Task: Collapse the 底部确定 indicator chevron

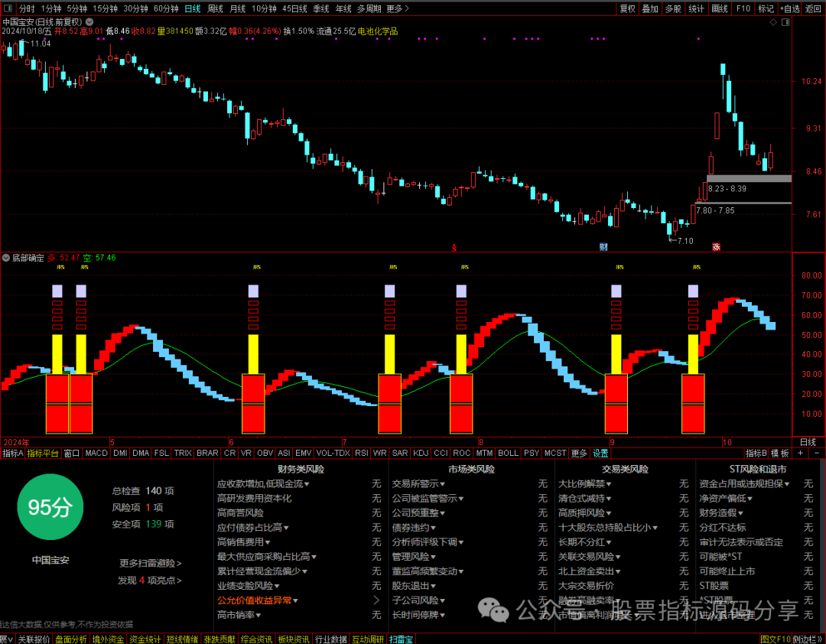Action: [6, 259]
